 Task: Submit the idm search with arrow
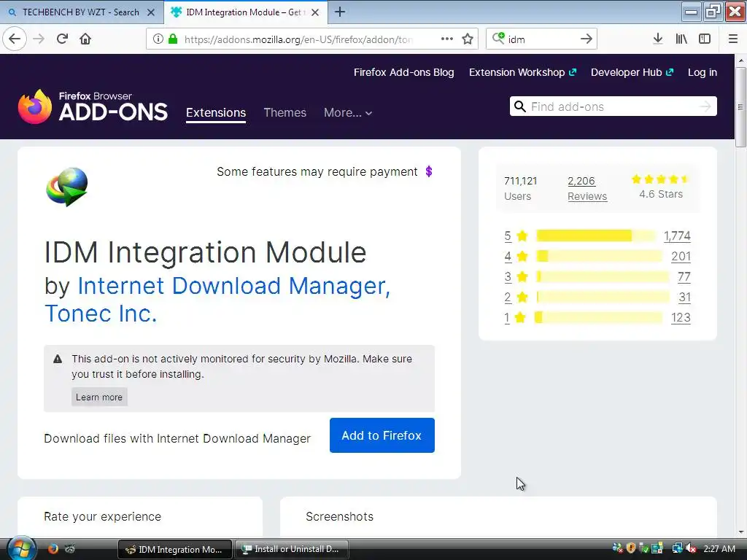point(587,39)
